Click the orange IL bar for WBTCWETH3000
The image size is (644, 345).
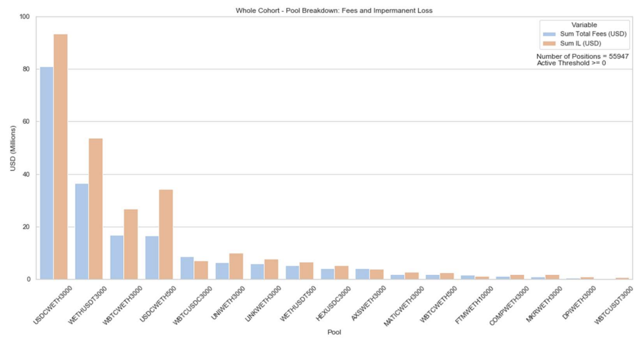point(130,244)
